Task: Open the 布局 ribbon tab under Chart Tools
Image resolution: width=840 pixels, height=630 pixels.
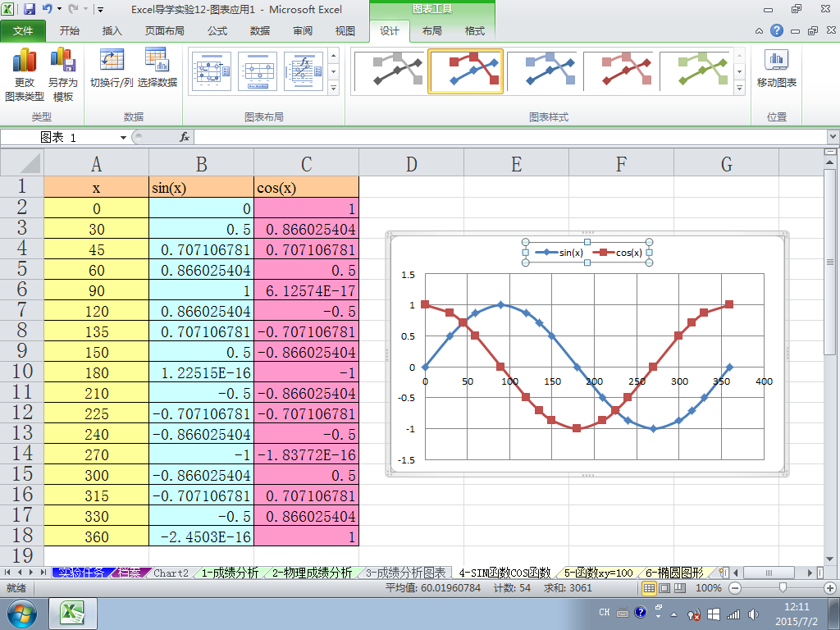Action: point(431,31)
